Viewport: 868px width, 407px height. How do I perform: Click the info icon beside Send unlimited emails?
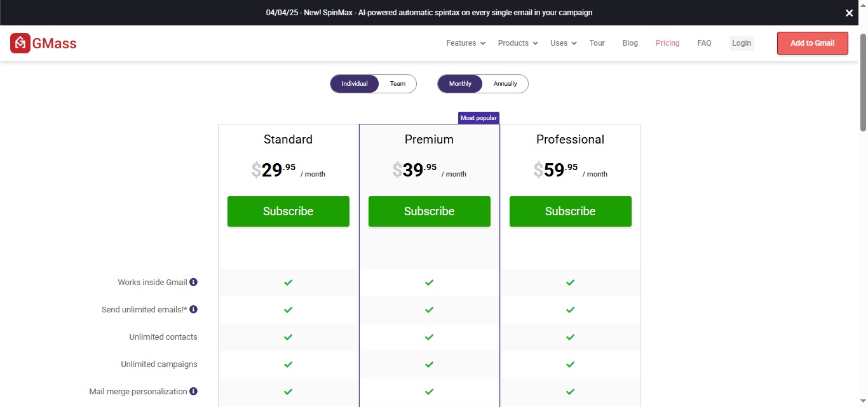point(194,309)
